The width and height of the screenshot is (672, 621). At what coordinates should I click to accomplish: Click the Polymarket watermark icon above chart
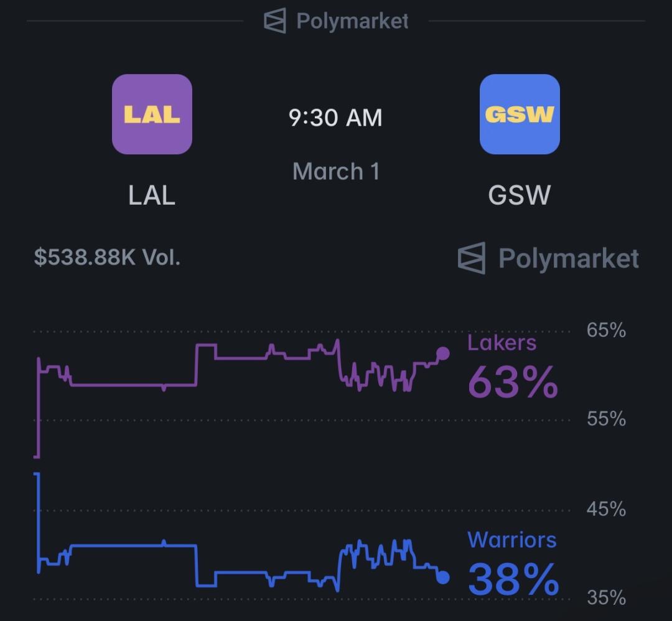click(x=472, y=258)
